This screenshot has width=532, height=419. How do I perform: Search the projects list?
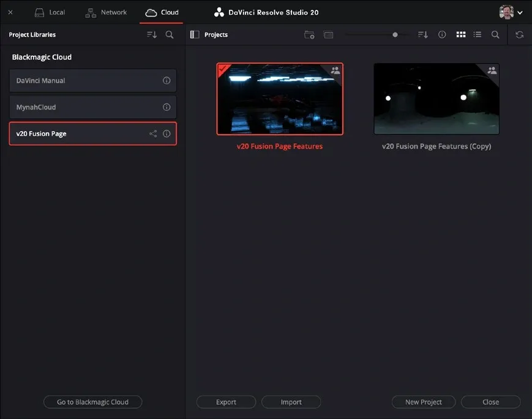pyautogui.click(x=495, y=35)
